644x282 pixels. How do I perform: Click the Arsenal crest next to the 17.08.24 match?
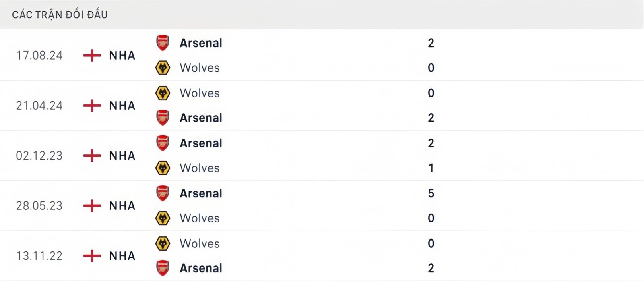click(163, 43)
